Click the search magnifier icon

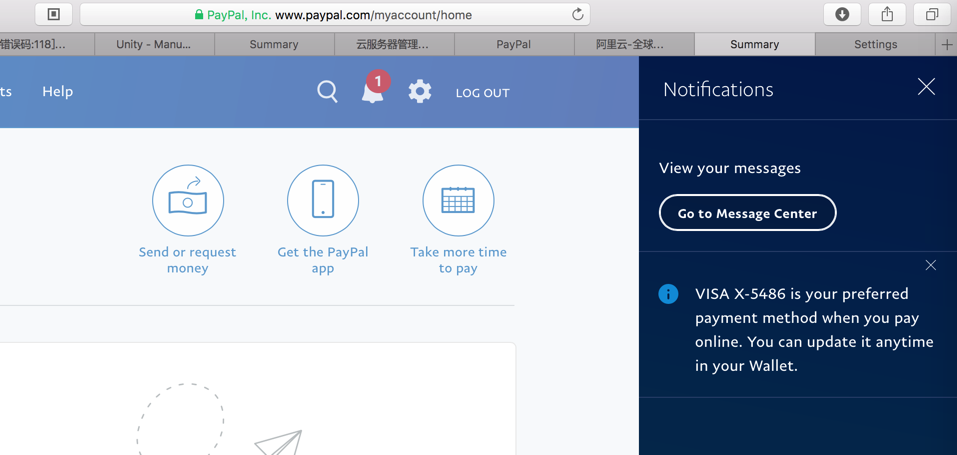click(327, 92)
